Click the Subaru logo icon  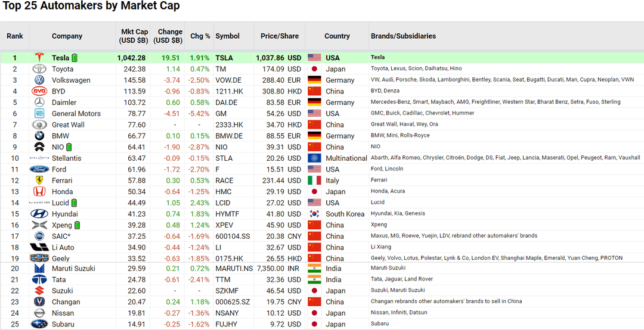(x=39, y=324)
